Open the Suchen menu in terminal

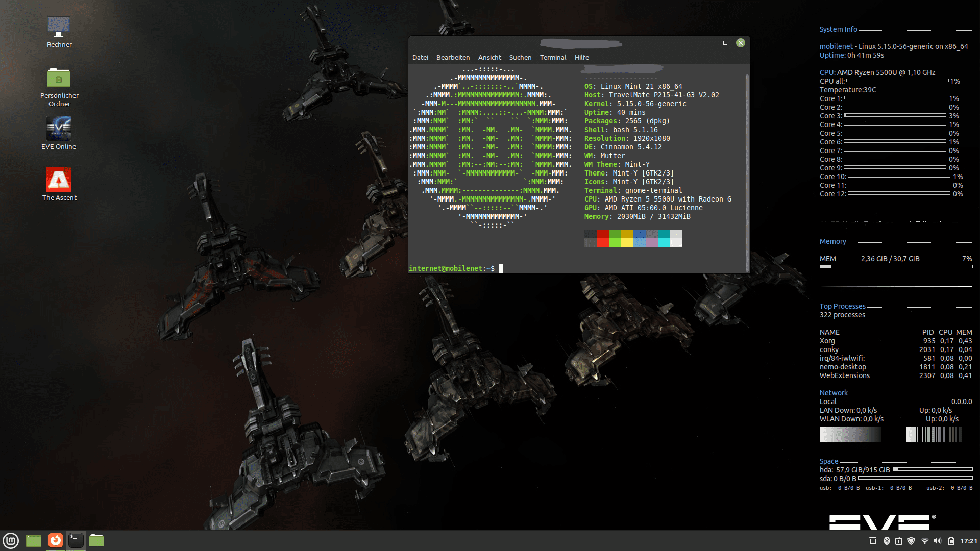[520, 57]
